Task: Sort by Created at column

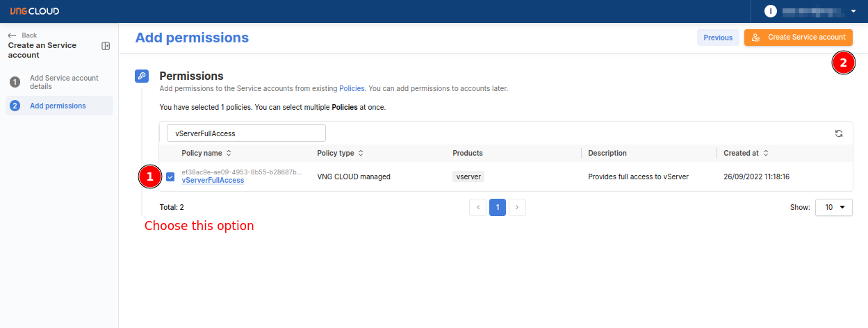Action: pyautogui.click(x=765, y=153)
